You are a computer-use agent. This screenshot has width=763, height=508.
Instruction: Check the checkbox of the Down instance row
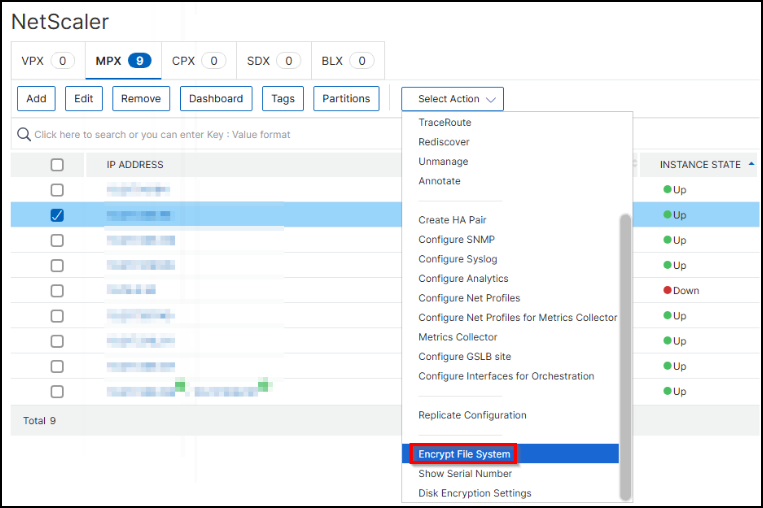point(57,291)
